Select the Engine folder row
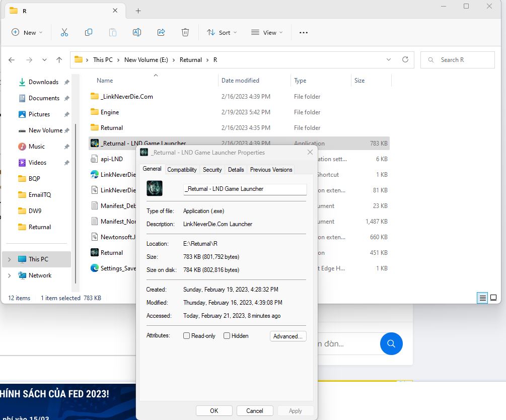The width and height of the screenshot is (506, 420). 239,112
